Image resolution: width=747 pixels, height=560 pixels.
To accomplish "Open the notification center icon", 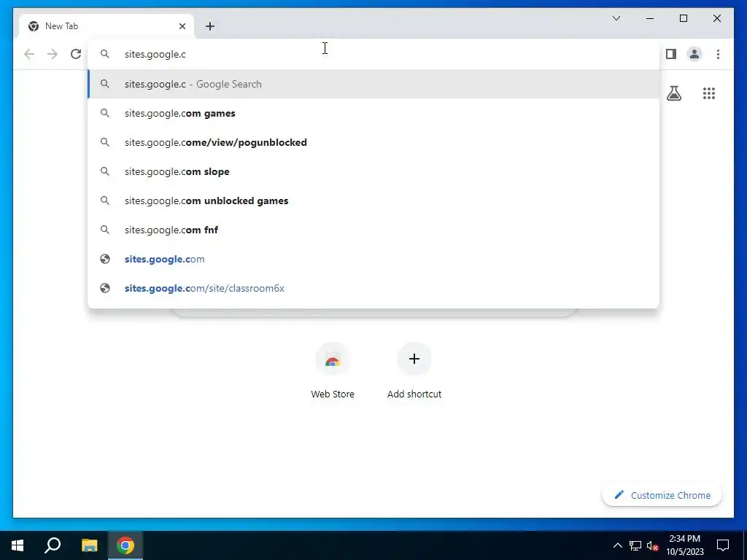I will point(723,545).
